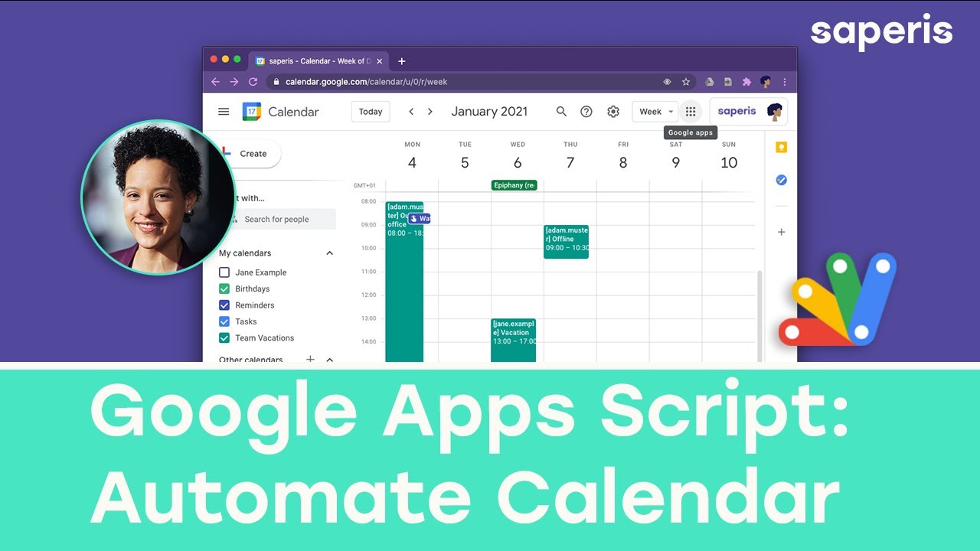Click browser back arrow
980x551 pixels.
coord(215,82)
